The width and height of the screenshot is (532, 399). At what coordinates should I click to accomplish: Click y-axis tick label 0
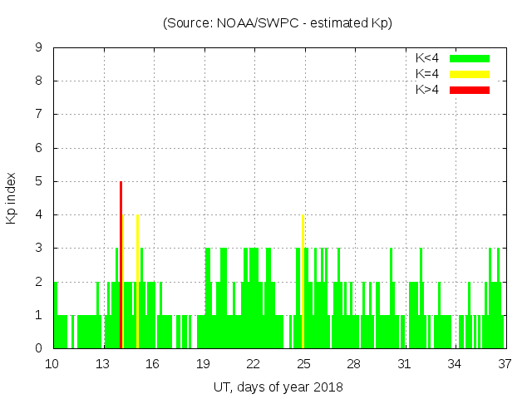click(x=39, y=348)
